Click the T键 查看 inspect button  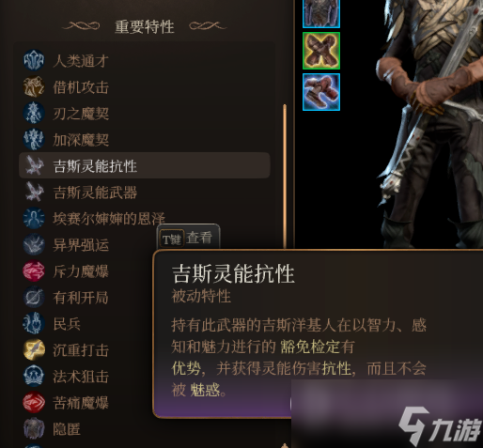pos(188,239)
